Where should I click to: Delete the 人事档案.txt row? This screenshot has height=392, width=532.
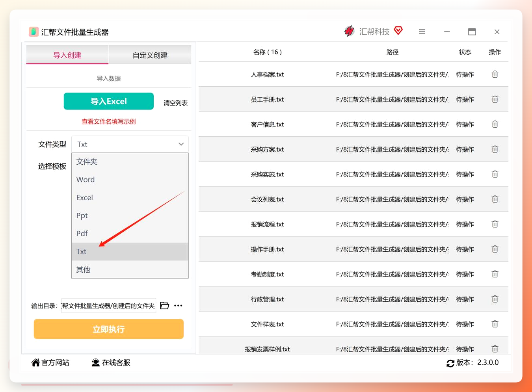(x=495, y=74)
